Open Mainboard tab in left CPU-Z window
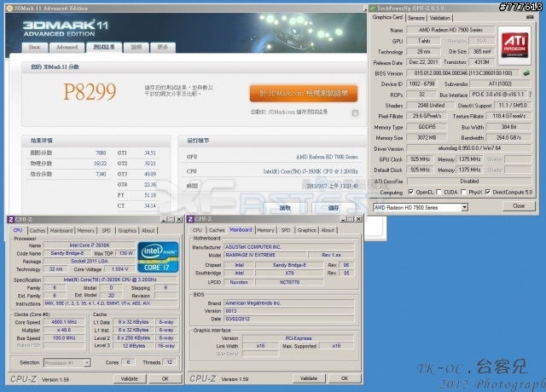 click(61, 231)
